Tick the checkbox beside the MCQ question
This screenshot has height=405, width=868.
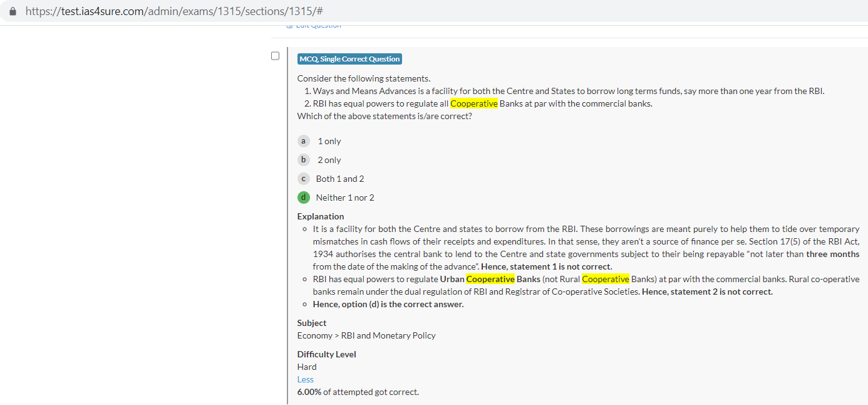pos(275,56)
